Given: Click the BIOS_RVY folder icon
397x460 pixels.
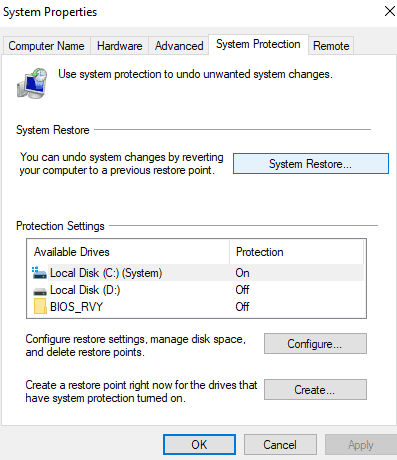Looking at the screenshot, I should [x=40, y=306].
